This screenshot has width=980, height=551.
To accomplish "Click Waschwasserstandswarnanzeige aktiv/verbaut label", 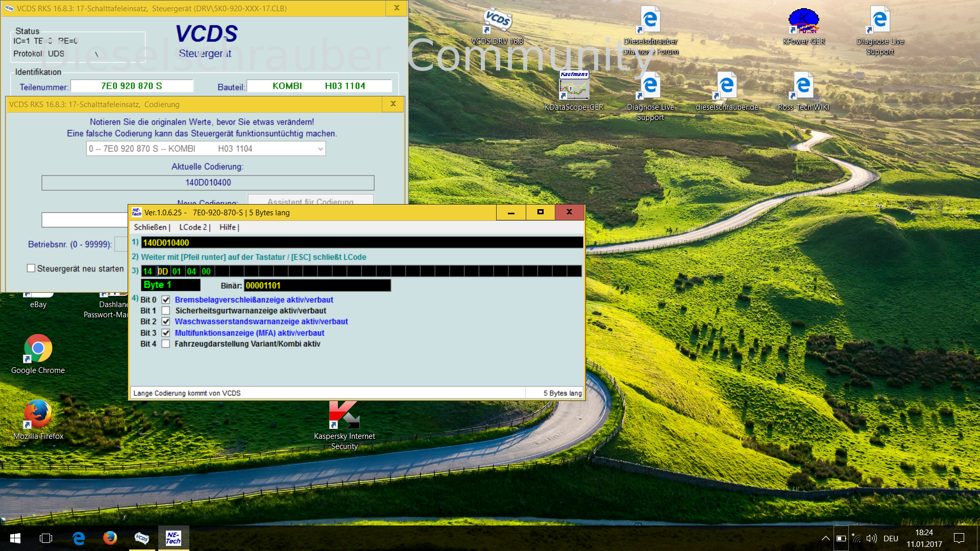I will 261,322.
